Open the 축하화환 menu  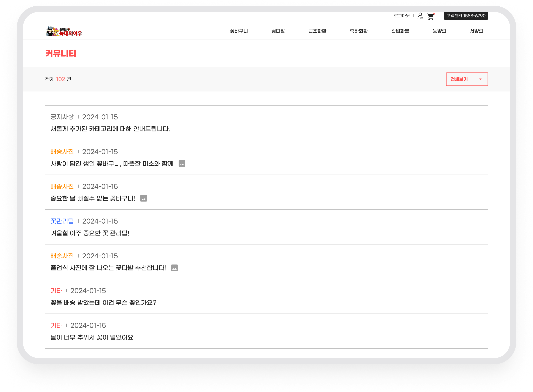click(x=358, y=31)
